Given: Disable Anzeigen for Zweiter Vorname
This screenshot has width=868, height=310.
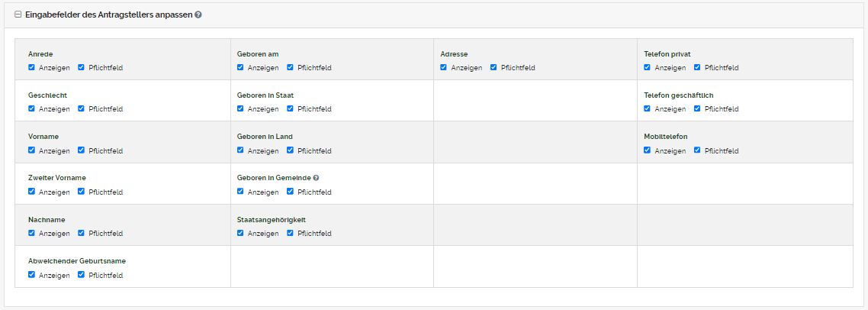Looking at the screenshot, I should [32, 192].
